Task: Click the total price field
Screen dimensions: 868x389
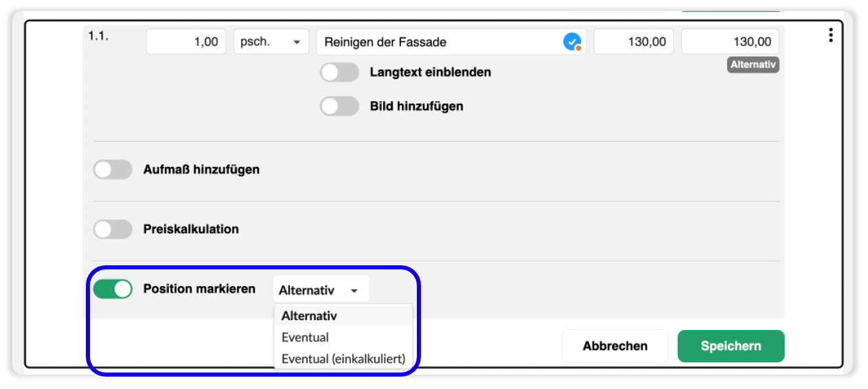Action: tap(731, 42)
